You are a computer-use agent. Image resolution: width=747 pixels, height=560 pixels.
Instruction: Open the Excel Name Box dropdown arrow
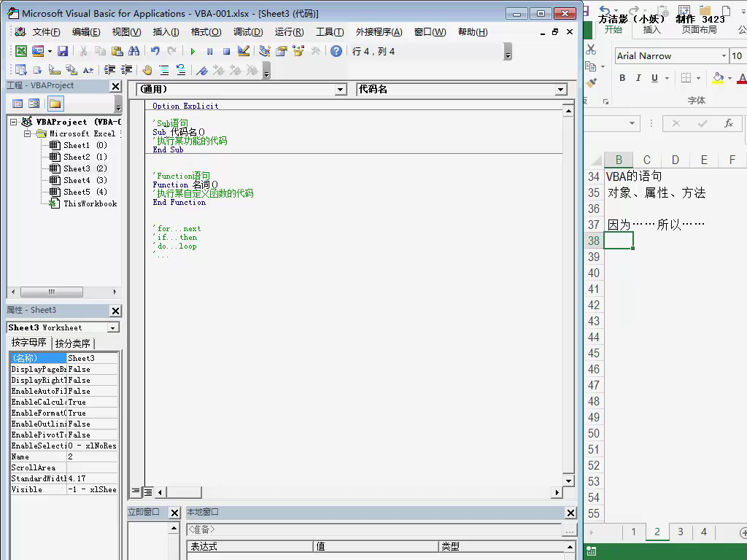click(632, 123)
